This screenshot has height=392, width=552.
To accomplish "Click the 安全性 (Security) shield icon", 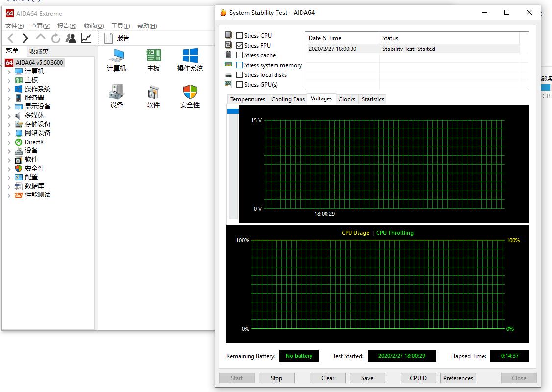I will coord(190,92).
